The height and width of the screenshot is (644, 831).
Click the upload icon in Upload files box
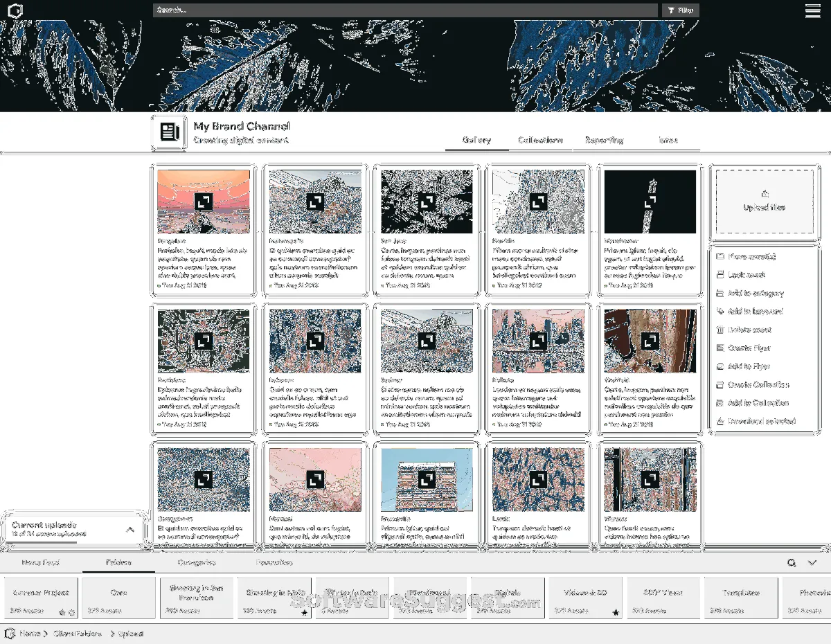pos(765,195)
